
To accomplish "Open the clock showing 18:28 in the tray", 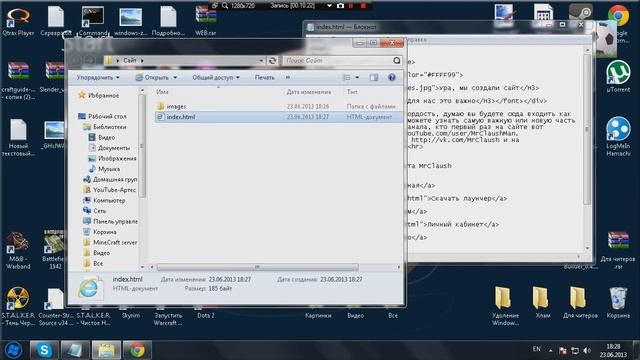I will (613, 350).
